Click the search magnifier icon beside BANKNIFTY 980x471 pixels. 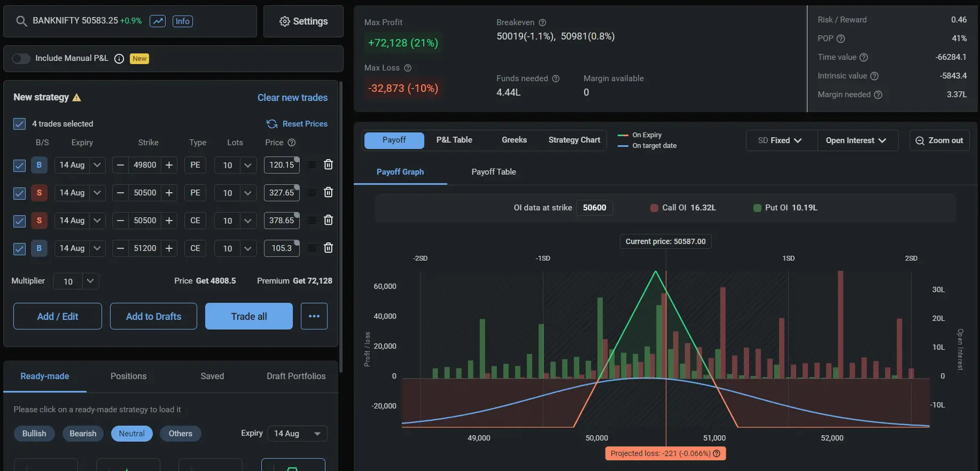tap(21, 21)
